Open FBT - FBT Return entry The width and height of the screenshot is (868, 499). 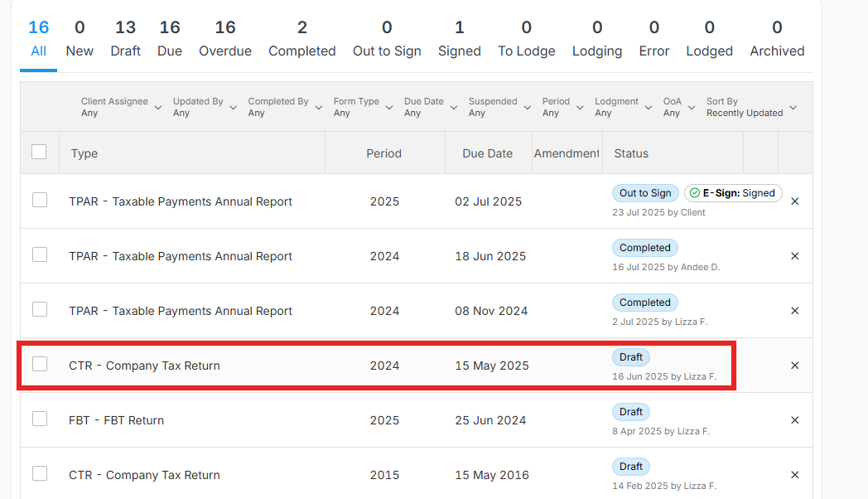[x=116, y=420]
